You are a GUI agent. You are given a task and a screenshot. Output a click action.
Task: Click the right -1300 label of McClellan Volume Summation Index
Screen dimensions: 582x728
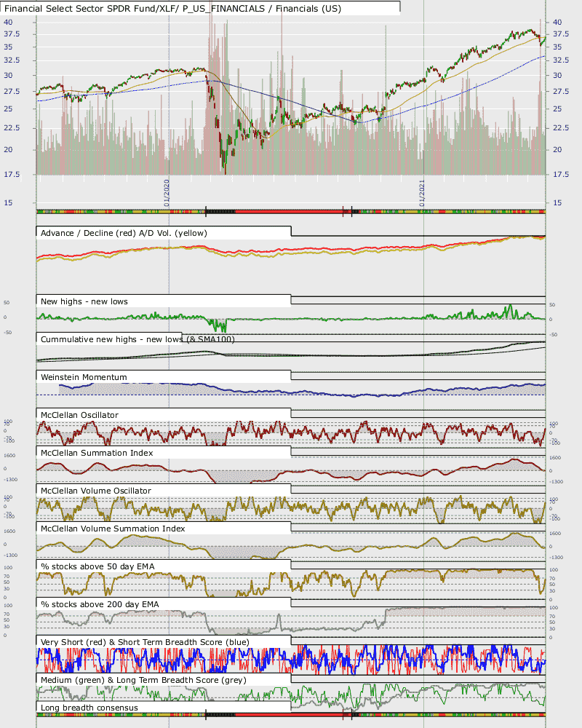557,558
